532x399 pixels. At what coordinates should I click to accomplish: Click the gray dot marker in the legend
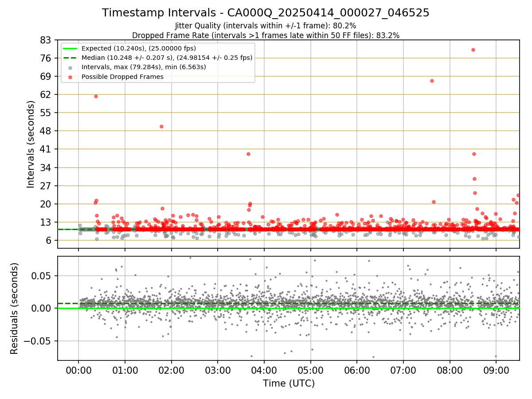tap(70, 67)
